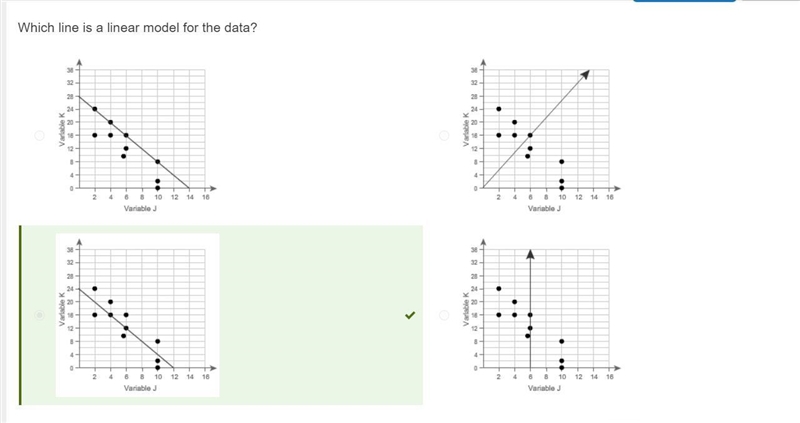Click the blue button at top right
Screen dimensions: 800x423
(x=684, y=1)
